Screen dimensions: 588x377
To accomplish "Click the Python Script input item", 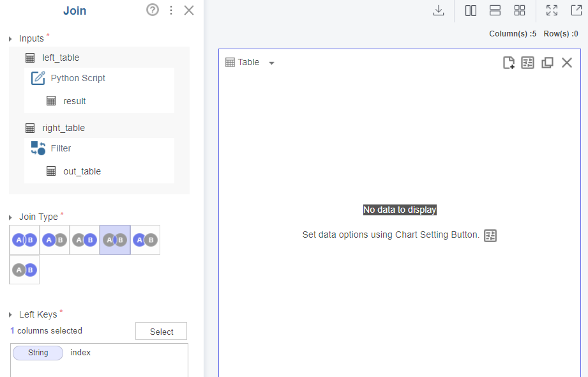I will coord(78,78).
